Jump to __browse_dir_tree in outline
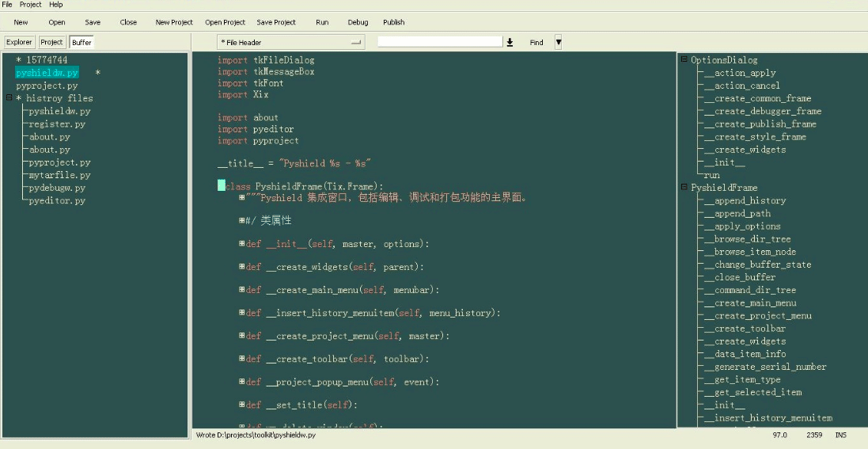 click(748, 239)
